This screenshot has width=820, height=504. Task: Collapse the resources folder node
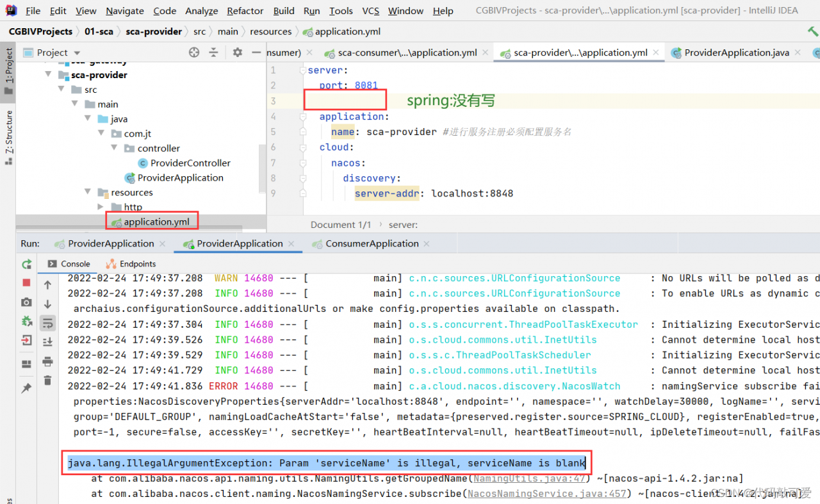[88, 192]
